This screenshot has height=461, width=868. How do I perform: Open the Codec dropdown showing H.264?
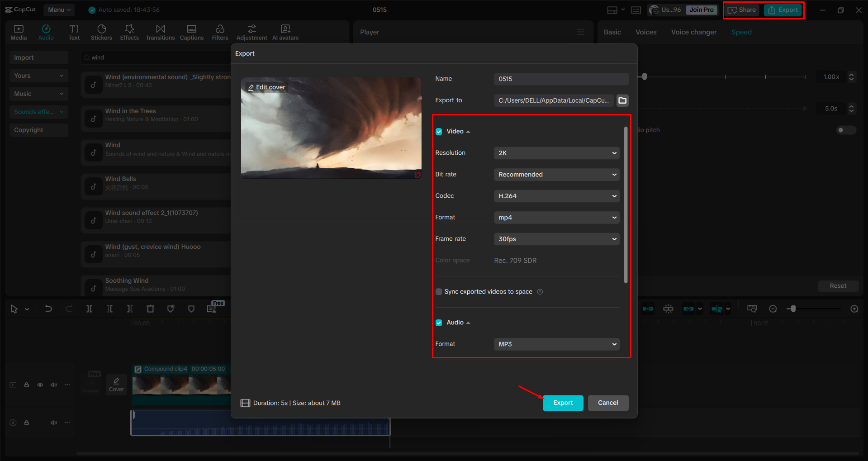(x=556, y=195)
